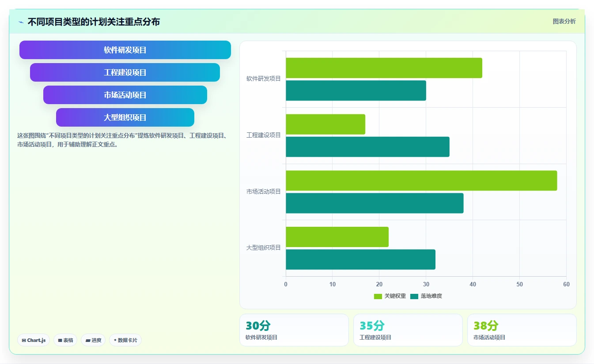The image size is (594, 364).
Task: Click the Chart.js tag chip
Action: (34, 340)
